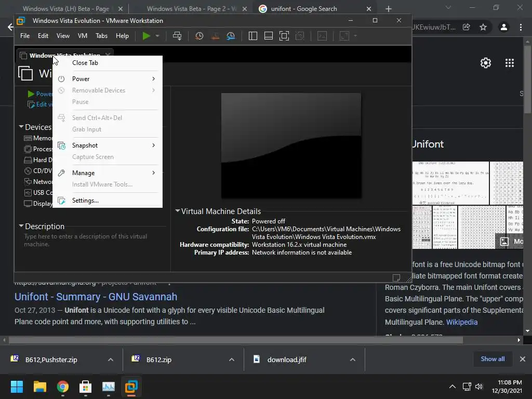Expand the Power submenu

click(x=108, y=79)
